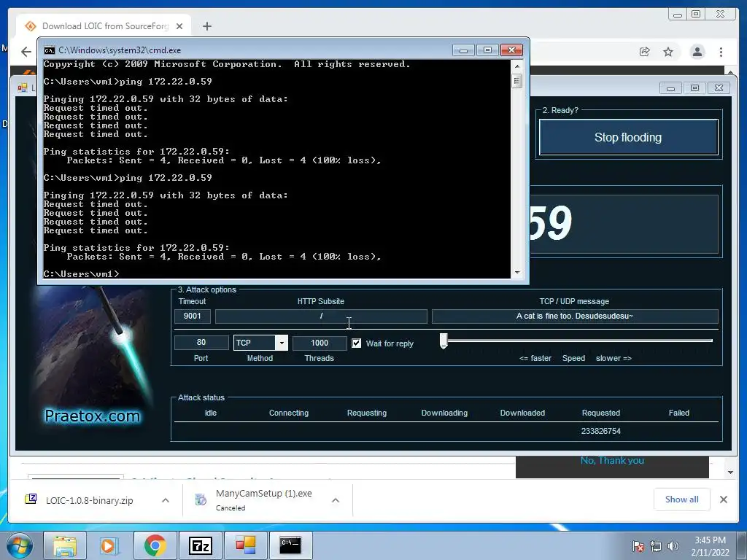The width and height of the screenshot is (747, 560).
Task: Click the HTTP Subsite input field
Action: (x=321, y=316)
